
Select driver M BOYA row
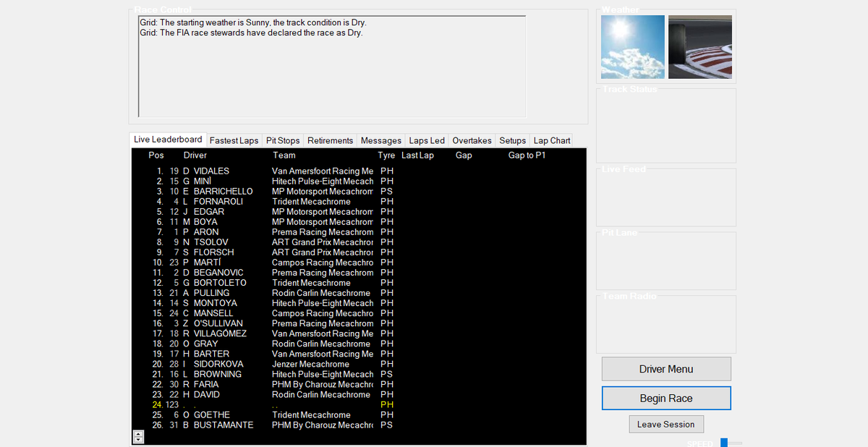pos(359,221)
